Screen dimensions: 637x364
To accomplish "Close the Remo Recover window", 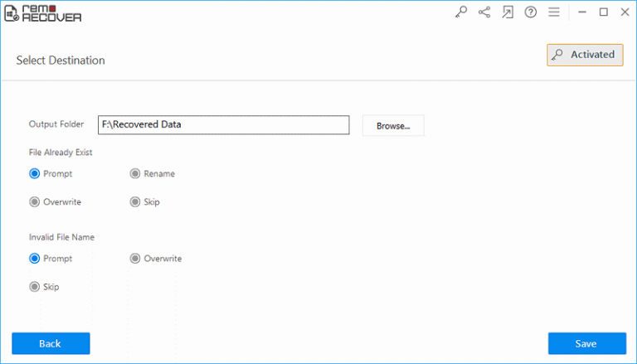I will coord(624,12).
